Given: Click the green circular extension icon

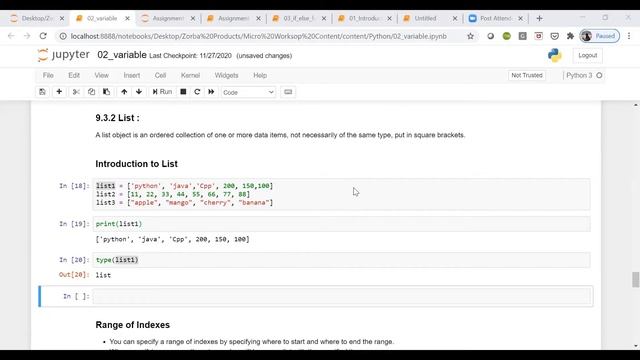Looking at the screenshot, I should (x=507, y=36).
